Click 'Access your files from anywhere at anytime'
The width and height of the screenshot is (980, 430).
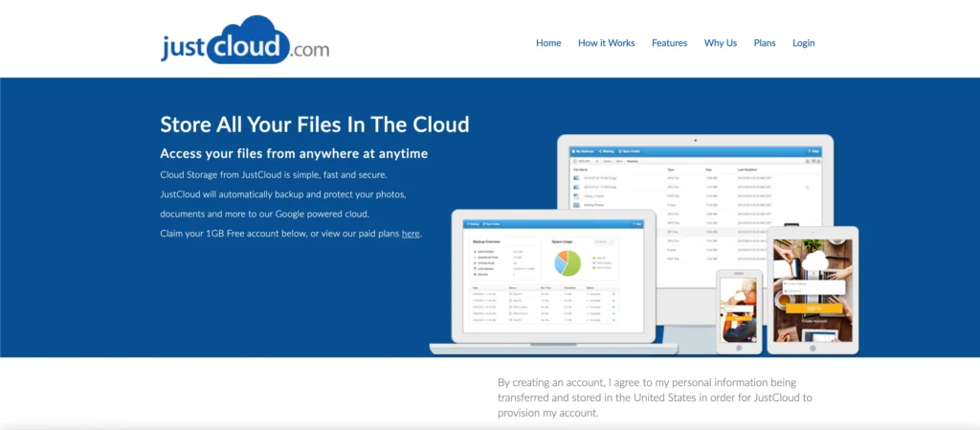coord(294,154)
